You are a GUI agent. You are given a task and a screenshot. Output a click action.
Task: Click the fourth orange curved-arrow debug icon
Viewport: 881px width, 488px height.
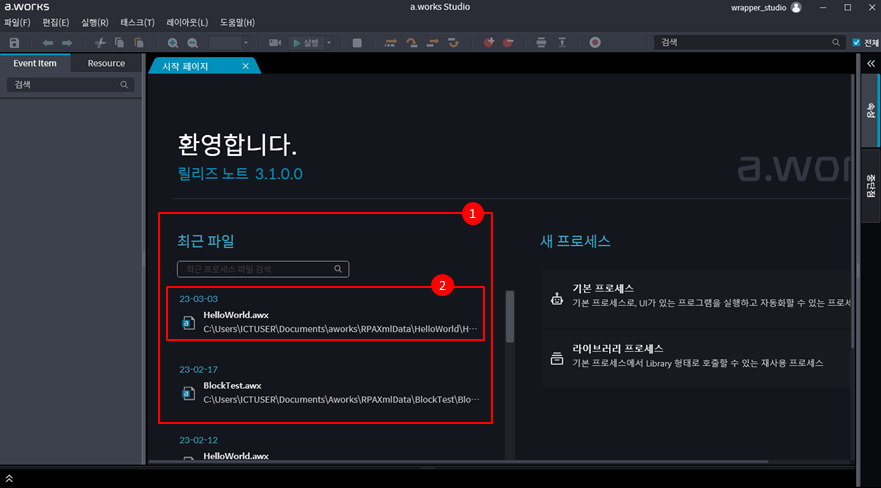[453, 43]
